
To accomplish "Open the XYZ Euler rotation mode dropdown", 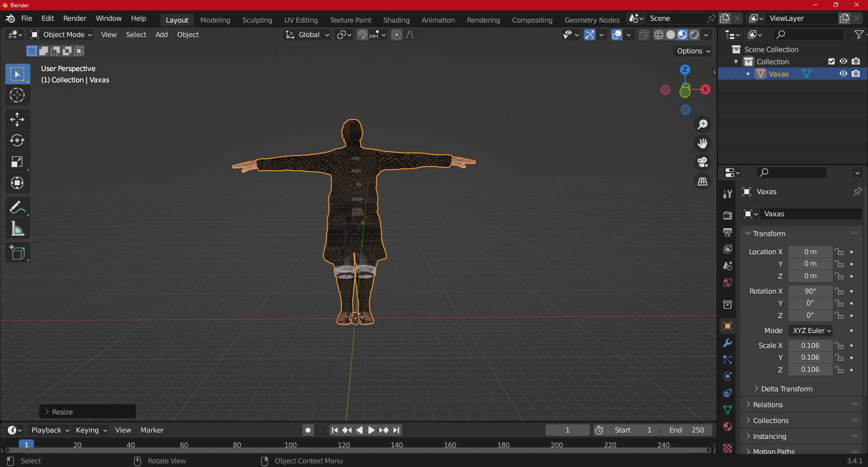I will [x=811, y=331].
